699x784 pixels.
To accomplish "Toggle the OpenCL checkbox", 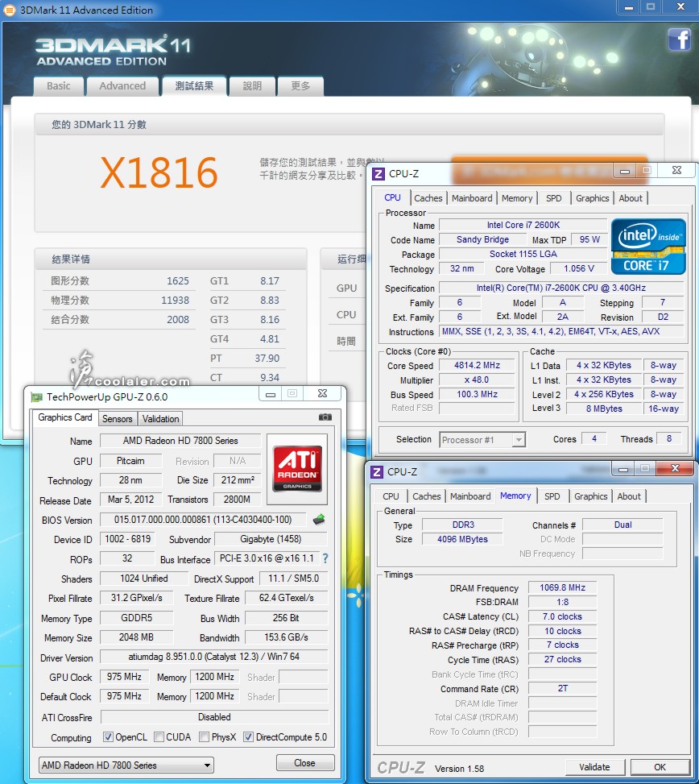I will [108, 737].
